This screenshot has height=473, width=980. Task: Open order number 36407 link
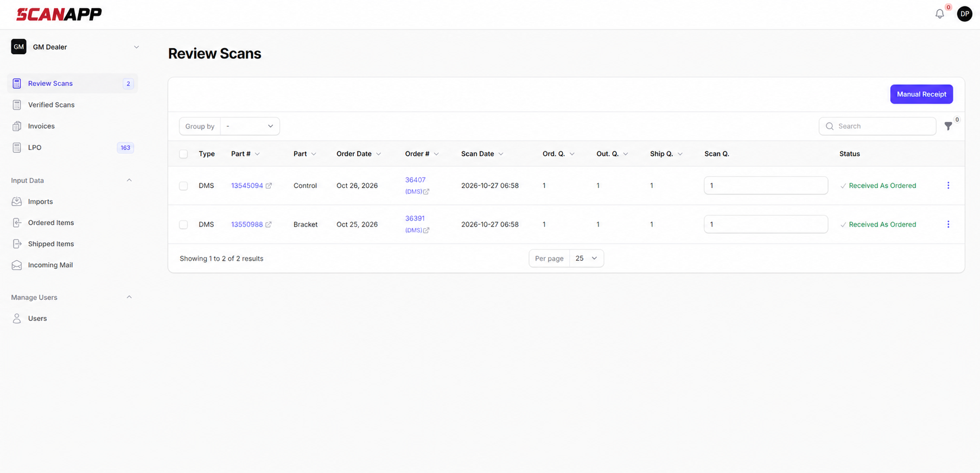415,180
